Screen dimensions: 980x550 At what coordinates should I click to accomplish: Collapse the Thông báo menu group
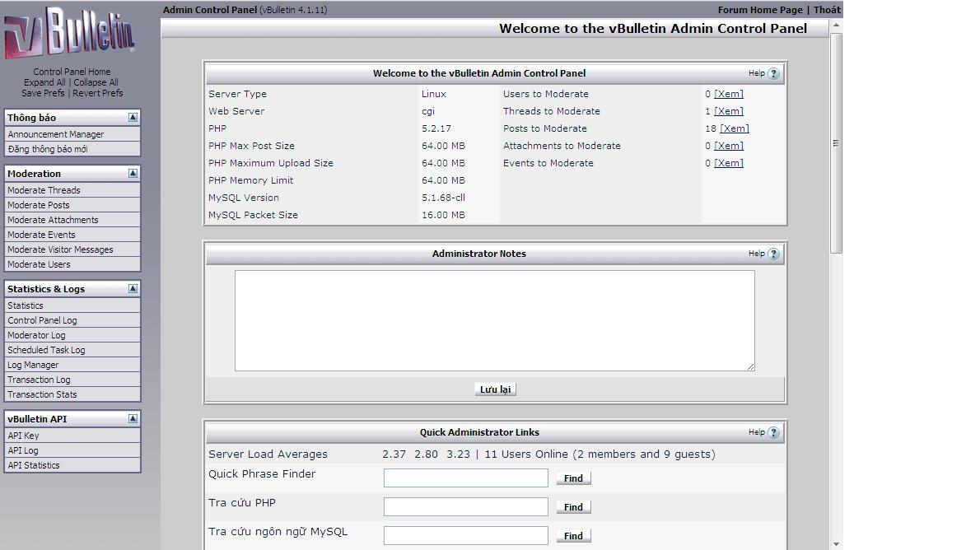tap(133, 118)
